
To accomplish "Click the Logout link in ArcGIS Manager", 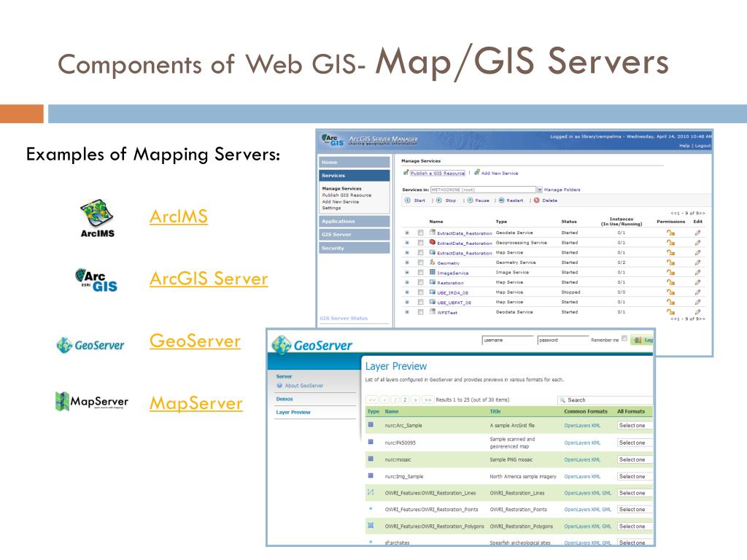I will 703,146.
